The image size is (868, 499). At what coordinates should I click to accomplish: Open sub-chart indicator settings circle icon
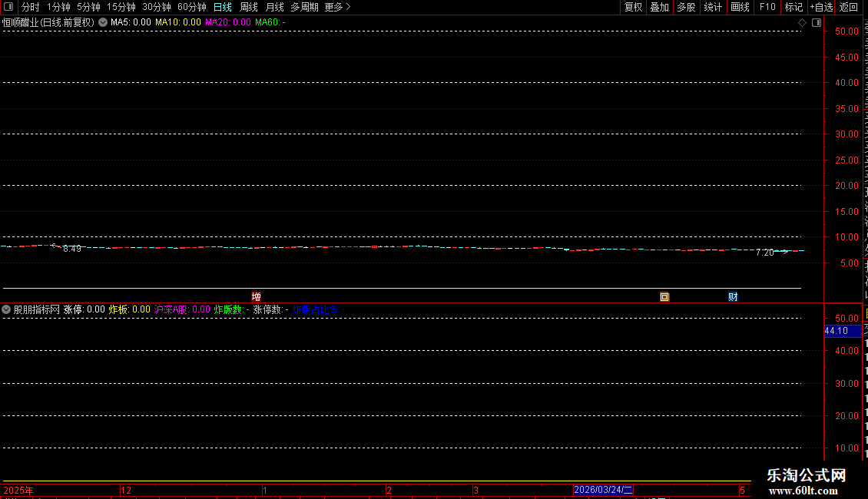point(6,309)
